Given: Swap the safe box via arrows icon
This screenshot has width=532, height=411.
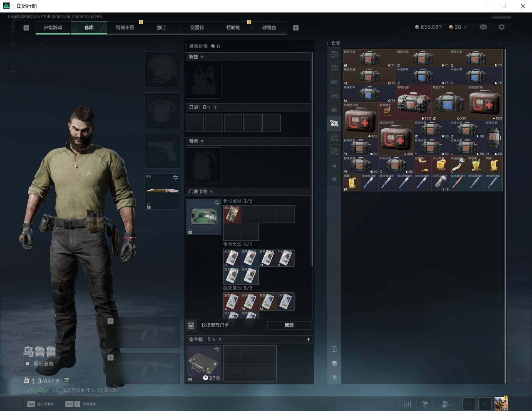Looking at the screenshot, I should 217,349.
